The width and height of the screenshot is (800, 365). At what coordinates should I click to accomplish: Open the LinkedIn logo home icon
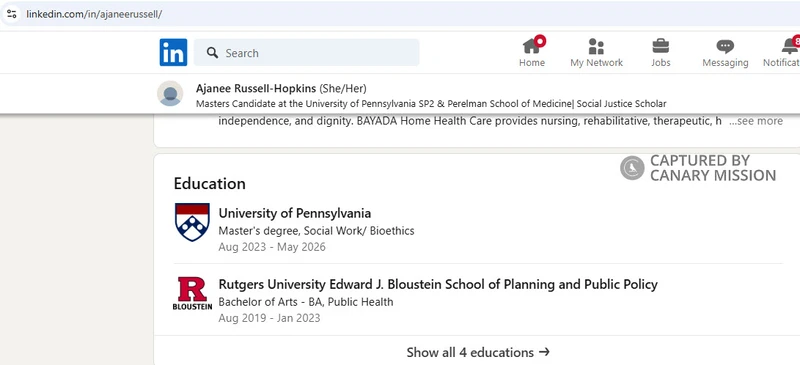click(173, 53)
